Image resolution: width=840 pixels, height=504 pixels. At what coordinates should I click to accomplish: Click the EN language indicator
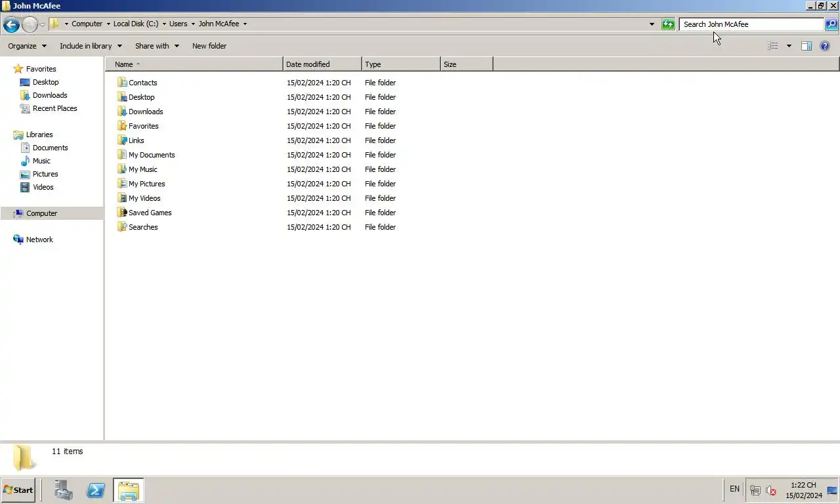[734, 489]
